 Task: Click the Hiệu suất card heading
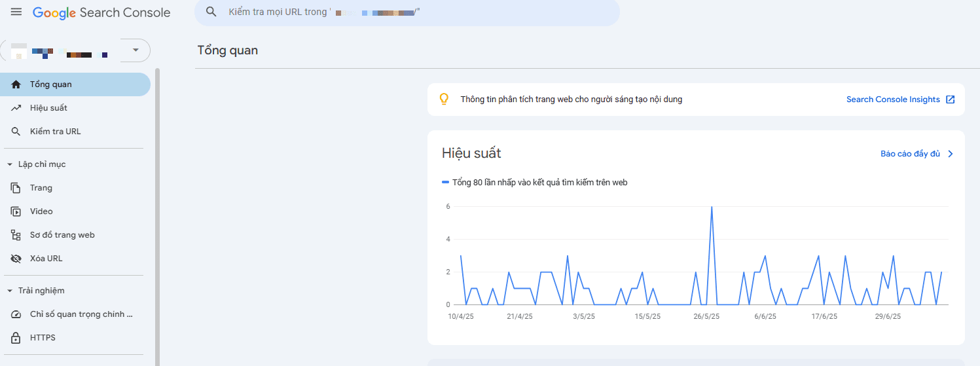pos(471,153)
